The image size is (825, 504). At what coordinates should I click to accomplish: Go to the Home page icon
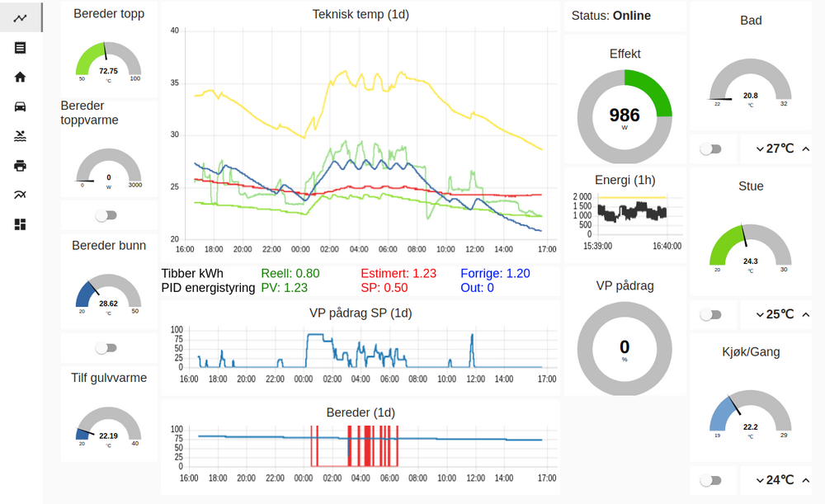21,77
